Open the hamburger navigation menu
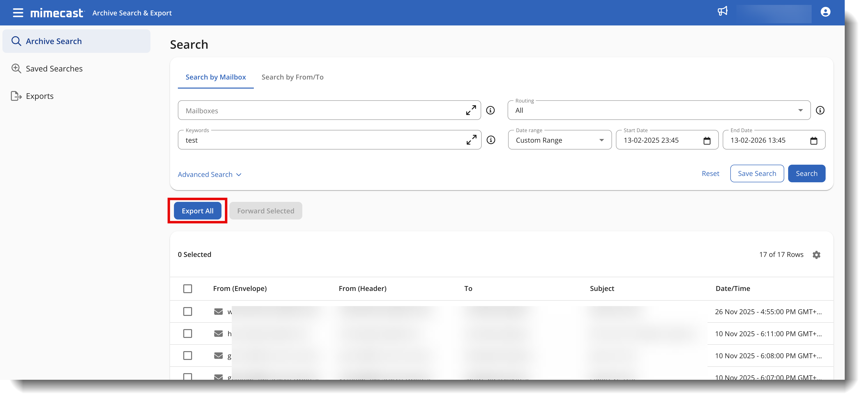Screen dimensions: 868x403 pos(18,13)
